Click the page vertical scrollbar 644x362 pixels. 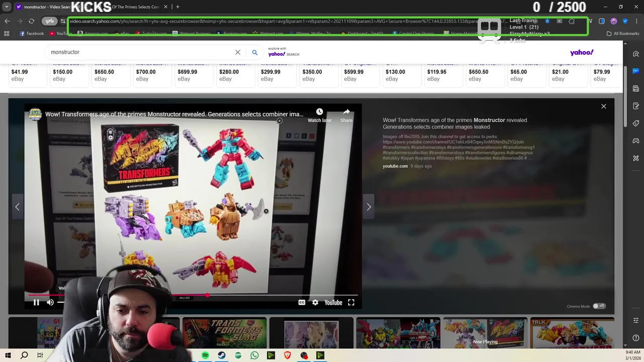pyautogui.click(x=625, y=96)
